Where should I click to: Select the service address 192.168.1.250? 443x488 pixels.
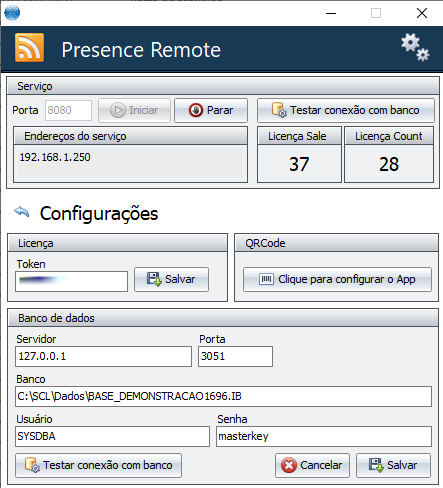click(x=55, y=157)
